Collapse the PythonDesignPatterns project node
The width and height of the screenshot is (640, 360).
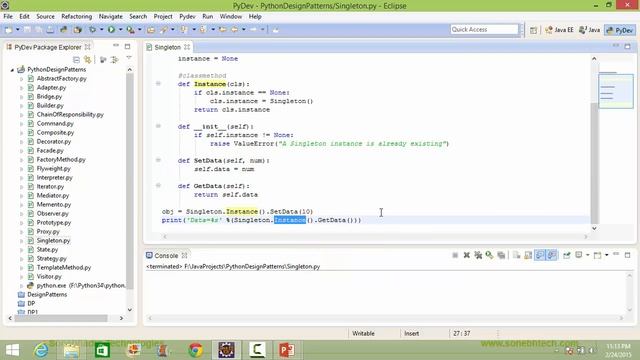click(x=12, y=70)
